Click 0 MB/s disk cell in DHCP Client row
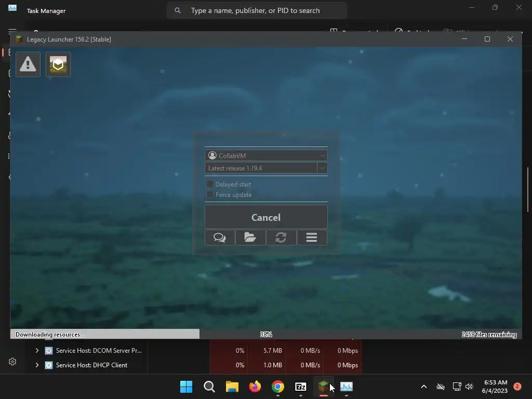Viewport: 532px width, 399px height. tap(304, 365)
